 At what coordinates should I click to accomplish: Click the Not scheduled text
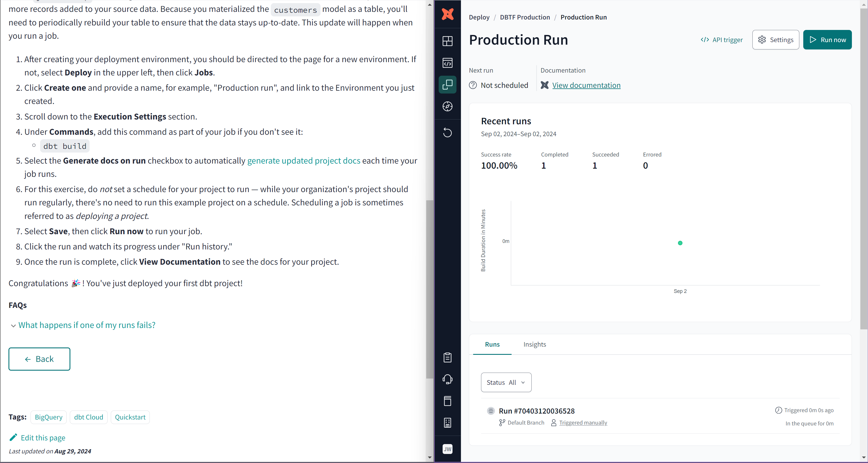point(504,85)
